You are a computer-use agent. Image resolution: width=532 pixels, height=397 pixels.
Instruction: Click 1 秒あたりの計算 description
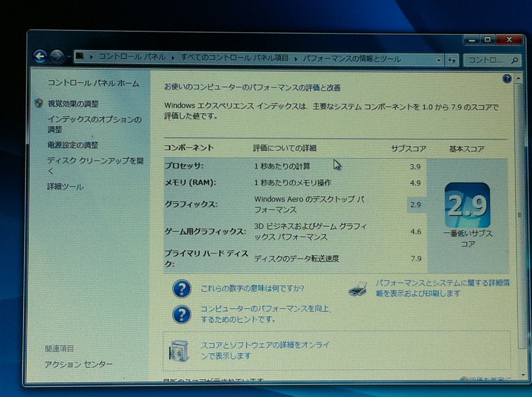pyautogui.click(x=282, y=166)
